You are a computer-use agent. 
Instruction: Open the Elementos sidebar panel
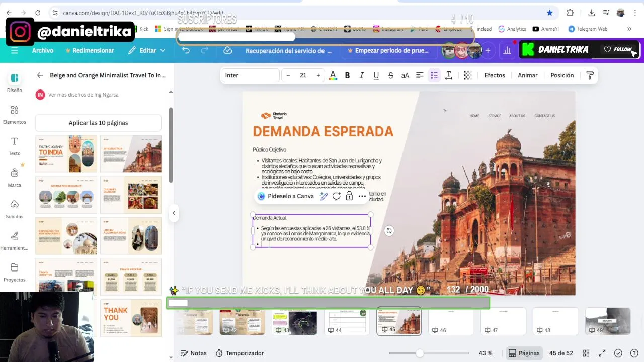tap(15, 115)
